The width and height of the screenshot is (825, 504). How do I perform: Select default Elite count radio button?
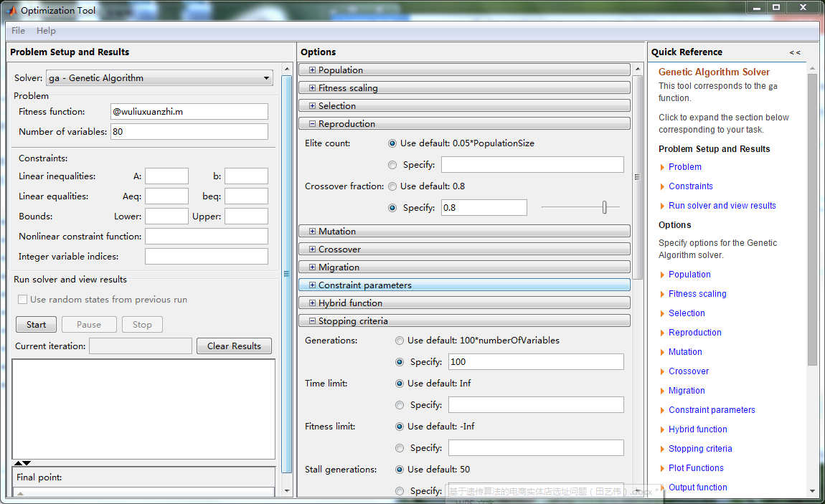coord(392,143)
